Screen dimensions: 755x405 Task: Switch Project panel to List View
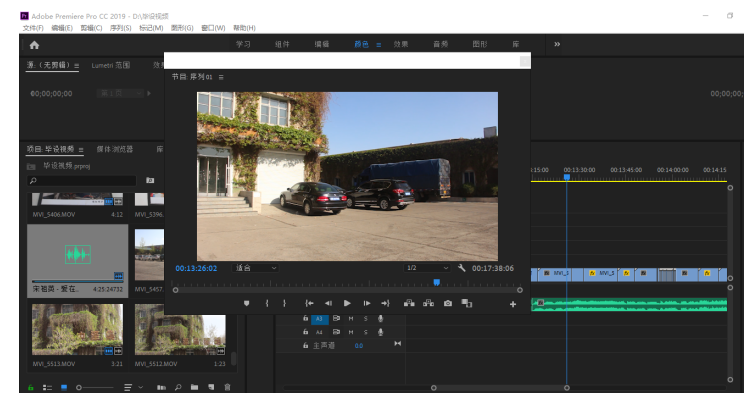click(47, 387)
